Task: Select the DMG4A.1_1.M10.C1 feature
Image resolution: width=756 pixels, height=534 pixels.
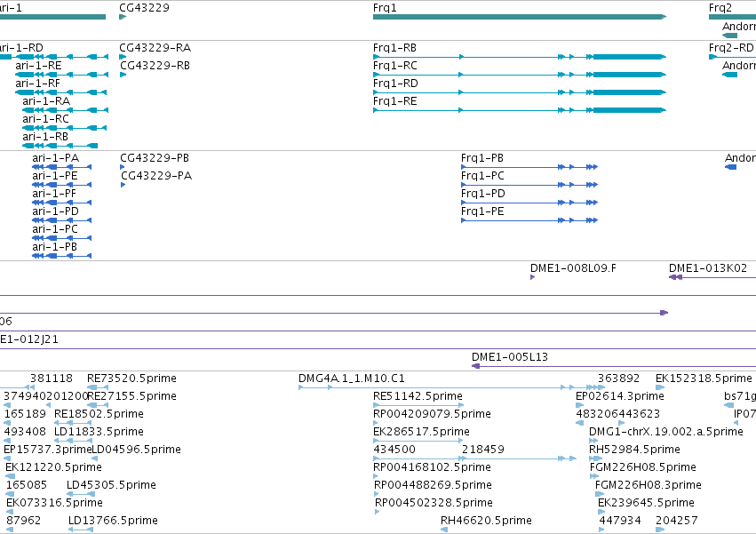Action: pos(452,387)
